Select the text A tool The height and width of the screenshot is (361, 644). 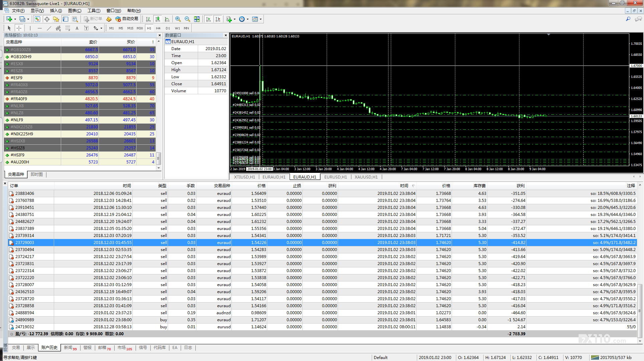pos(77,28)
